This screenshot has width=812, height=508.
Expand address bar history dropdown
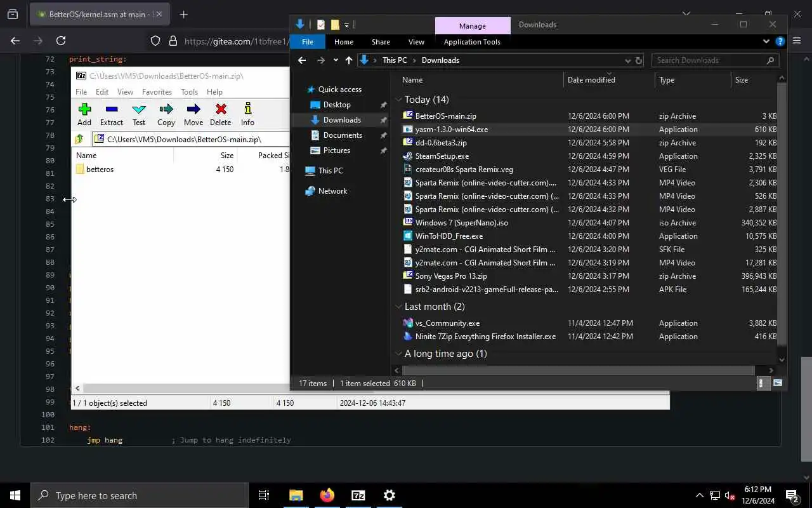point(628,60)
